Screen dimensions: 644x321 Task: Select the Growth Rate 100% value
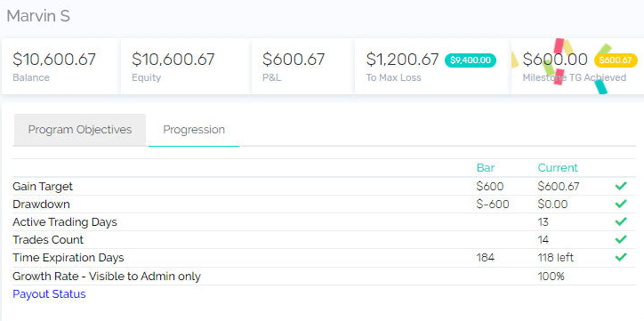point(551,277)
